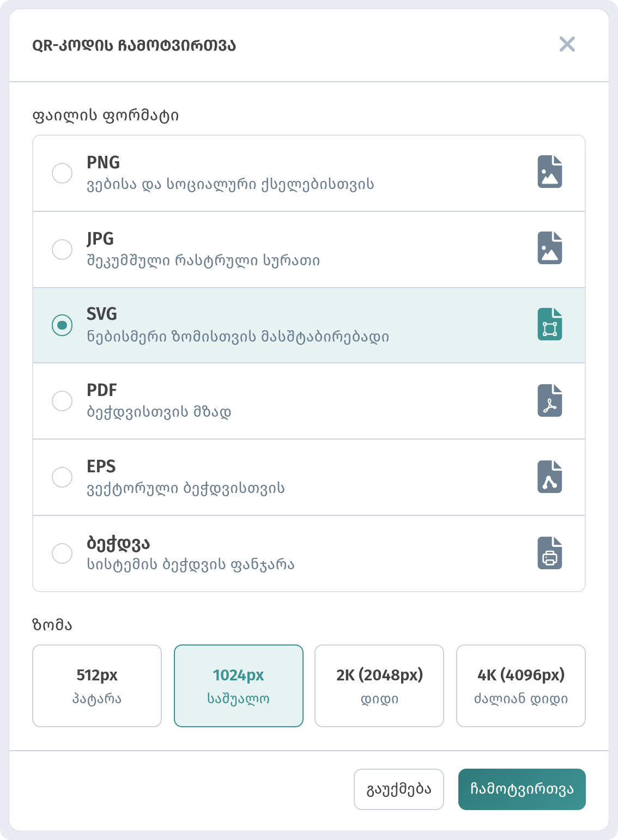This screenshot has height=840, width=618.
Task: Click the EPS vector file icon
Action: coord(550,477)
